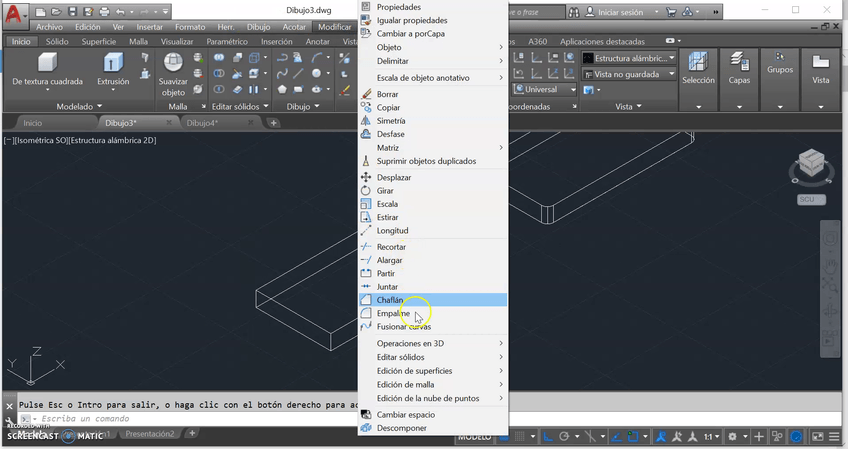Click the command line input field
The height and width of the screenshot is (449, 848).
tap(180, 419)
